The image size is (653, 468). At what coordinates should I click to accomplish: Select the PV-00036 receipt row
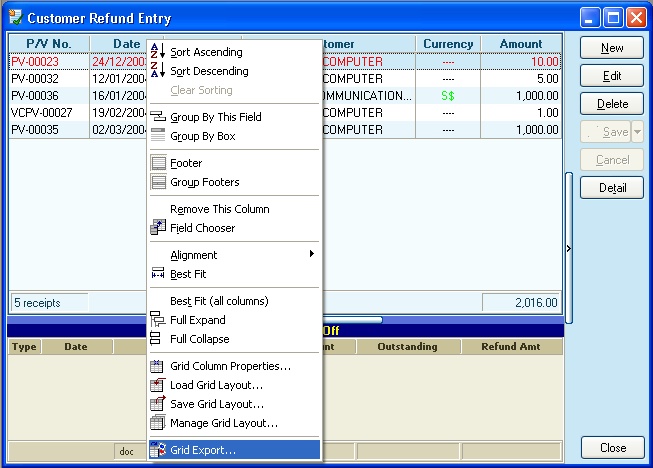click(x=45, y=95)
